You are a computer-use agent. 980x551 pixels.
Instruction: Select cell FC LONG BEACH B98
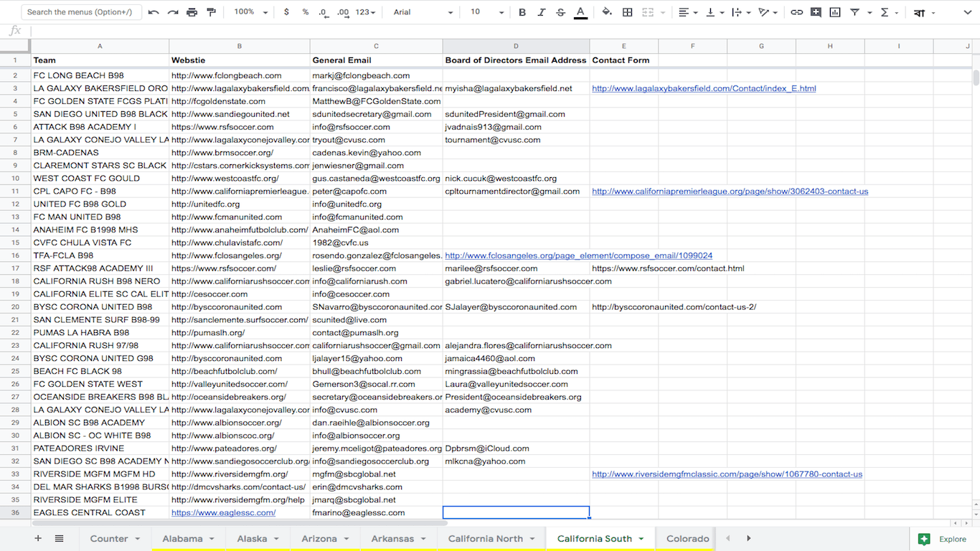click(100, 75)
